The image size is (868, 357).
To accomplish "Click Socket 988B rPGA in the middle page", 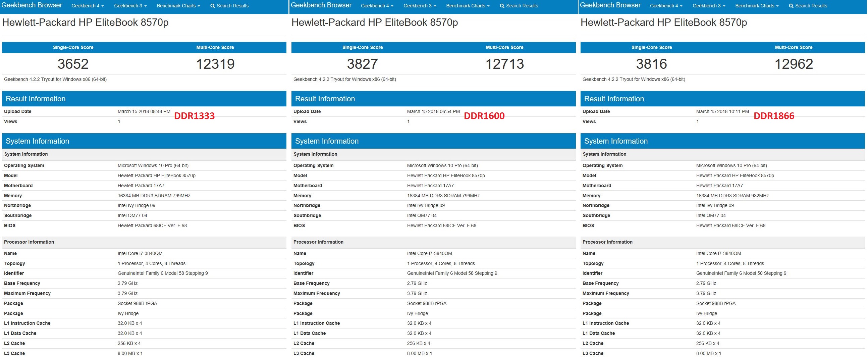I will pos(427,304).
